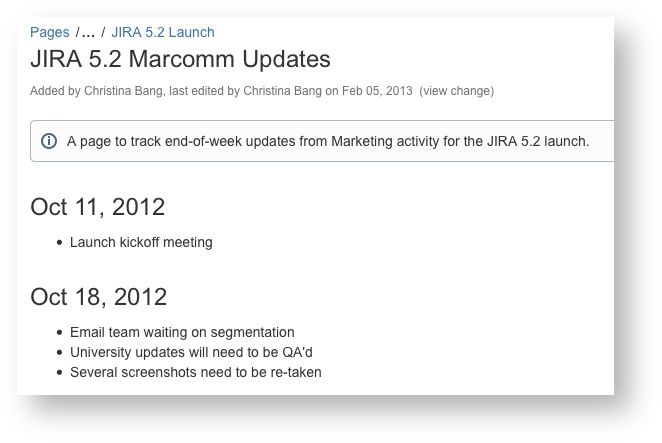Click the info panel description text
The height and width of the screenshot is (443, 662).
pyautogui.click(x=328, y=141)
